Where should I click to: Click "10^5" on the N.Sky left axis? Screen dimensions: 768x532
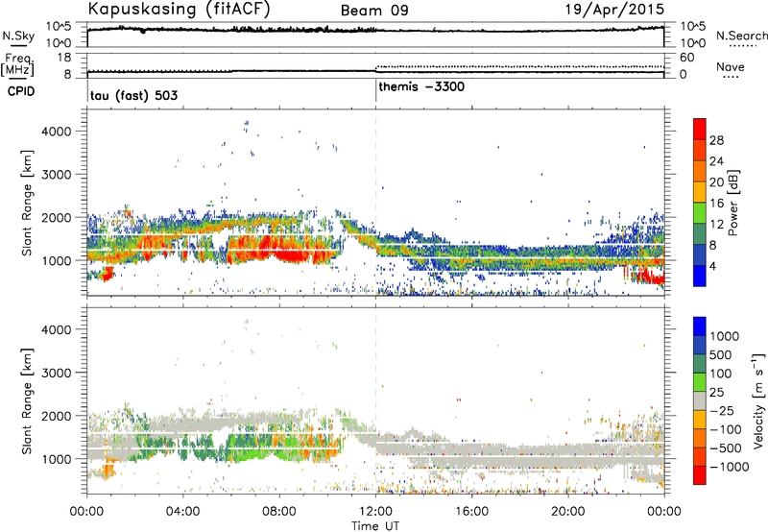pos(59,27)
